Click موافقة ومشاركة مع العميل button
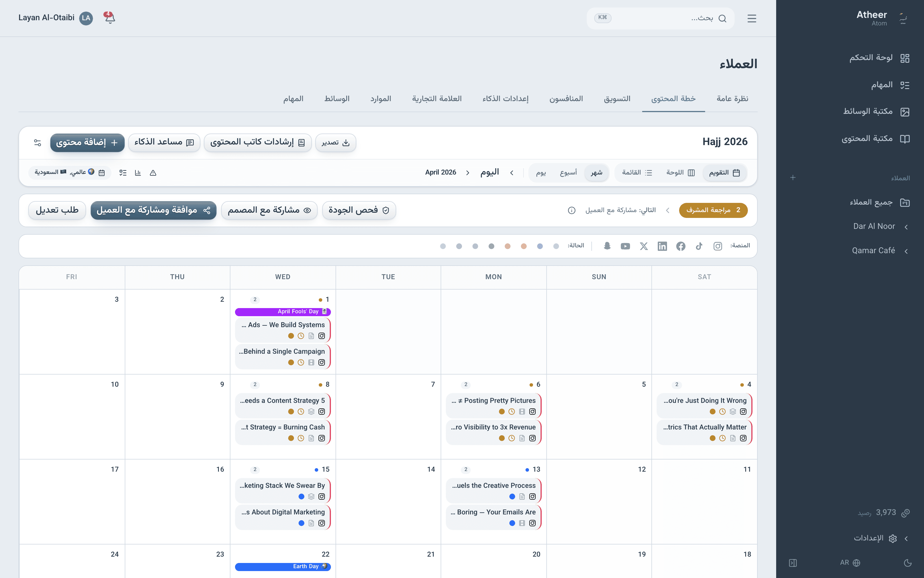 pyautogui.click(x=154, y=210)
